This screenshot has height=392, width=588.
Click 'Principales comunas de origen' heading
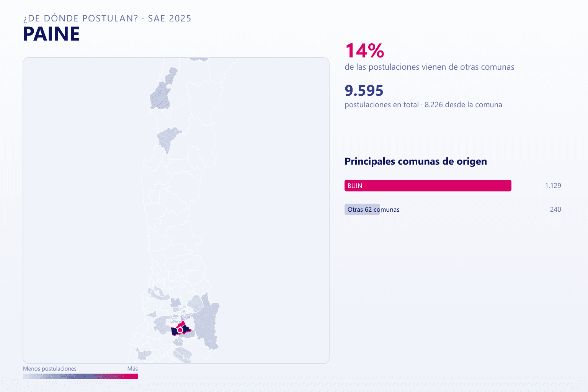point(416,161)
